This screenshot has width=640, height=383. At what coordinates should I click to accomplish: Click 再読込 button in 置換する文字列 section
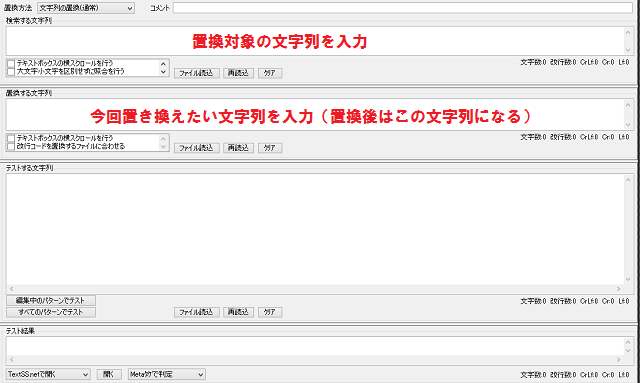tap(238, 148)
